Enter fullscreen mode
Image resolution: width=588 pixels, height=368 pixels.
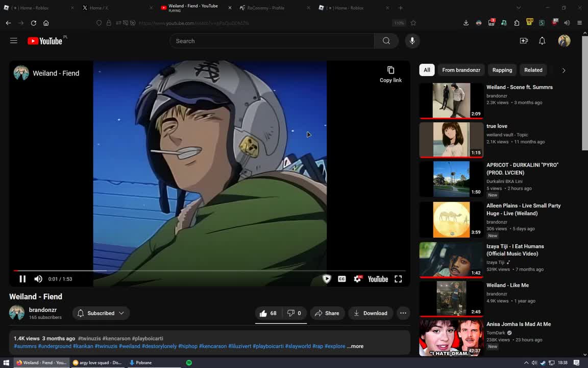point(398,279)
